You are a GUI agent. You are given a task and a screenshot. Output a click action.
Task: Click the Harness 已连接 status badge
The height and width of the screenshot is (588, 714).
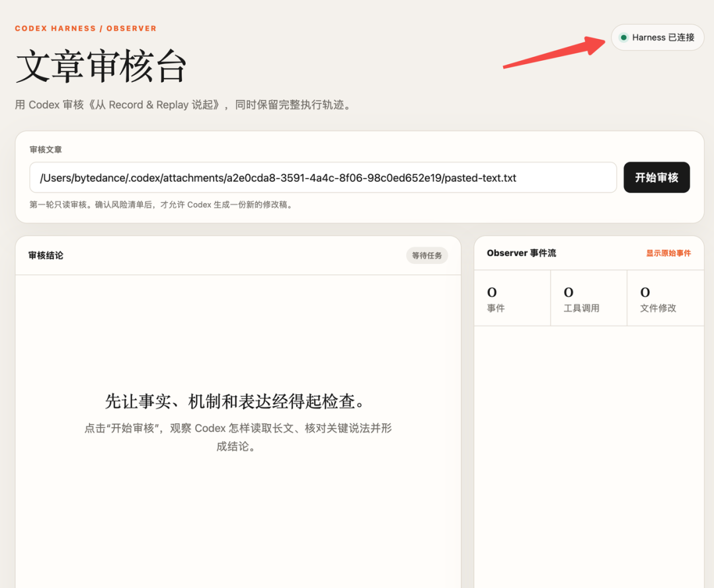657,37
